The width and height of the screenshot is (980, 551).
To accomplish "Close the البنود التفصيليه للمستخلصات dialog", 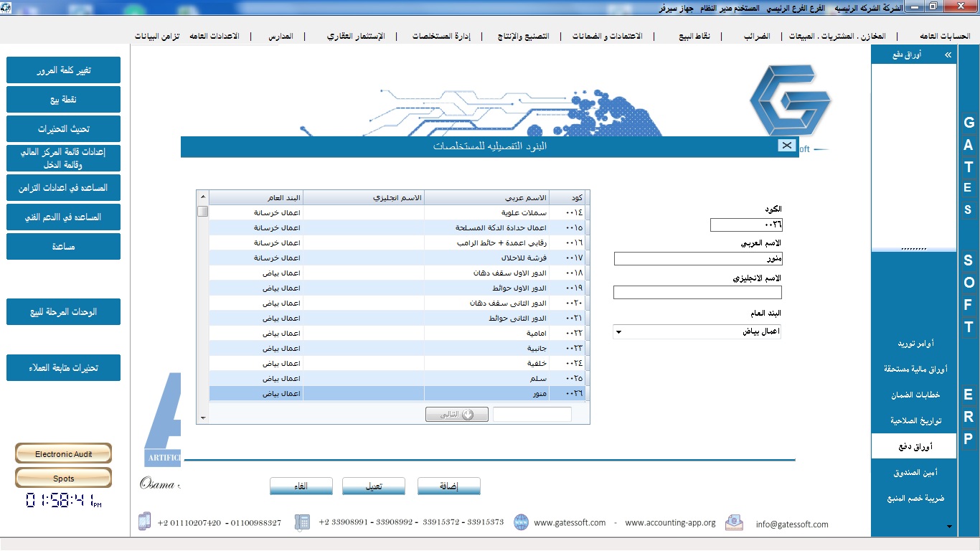I will [787, 146].
